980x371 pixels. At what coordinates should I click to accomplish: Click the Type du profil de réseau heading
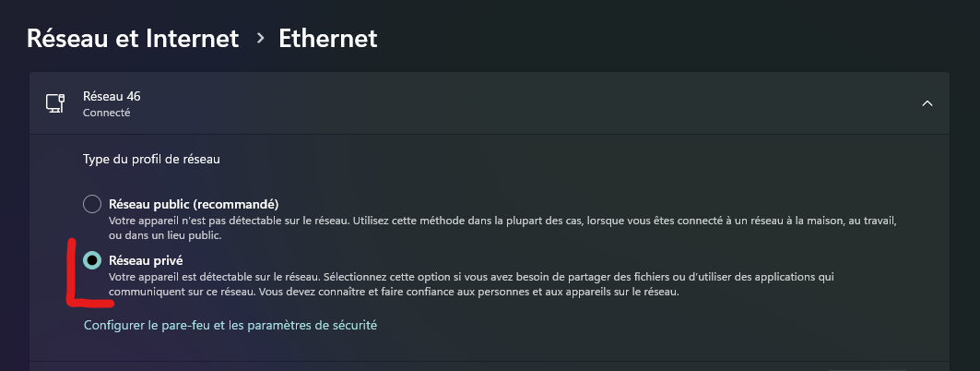(151, 160)
